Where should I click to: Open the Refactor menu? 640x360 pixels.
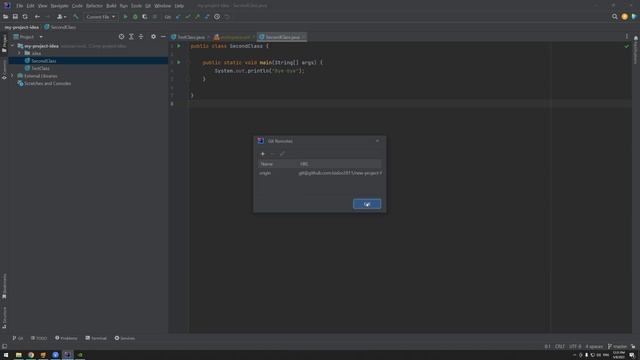[94, 6]
